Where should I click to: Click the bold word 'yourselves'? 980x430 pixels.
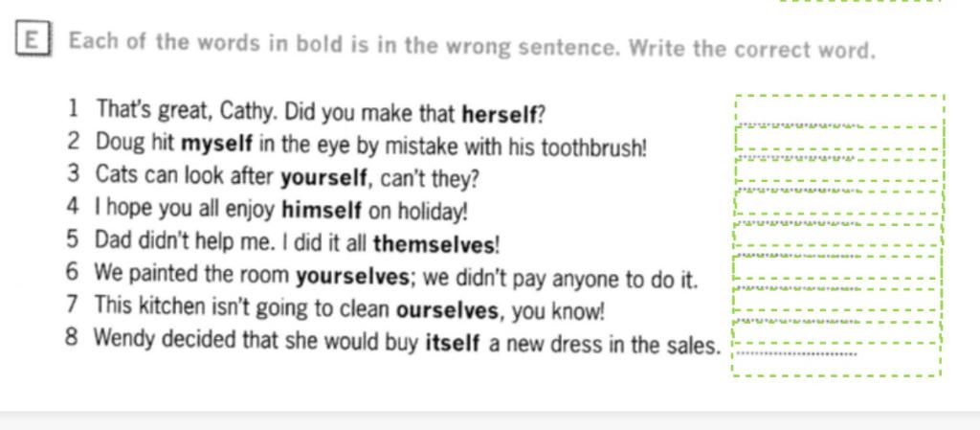(353, 278)
